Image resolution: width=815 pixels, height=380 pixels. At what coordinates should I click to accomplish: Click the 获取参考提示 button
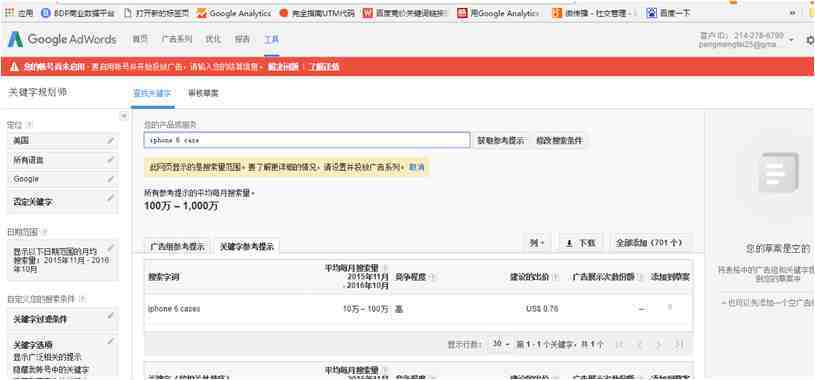500,140
